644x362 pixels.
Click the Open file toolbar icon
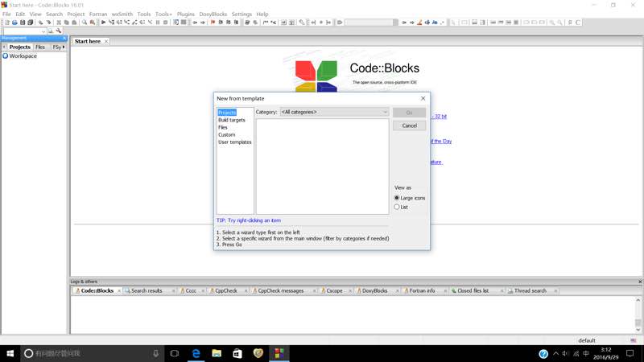click(14, 23)
